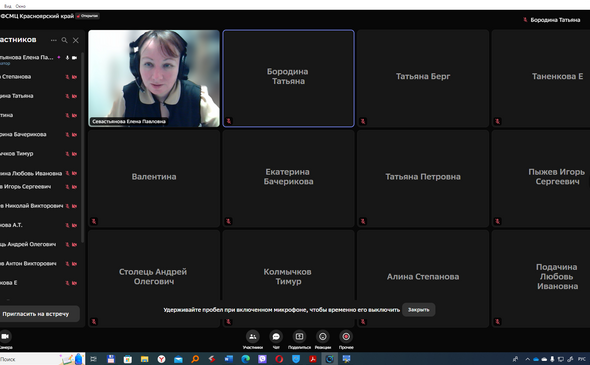The width and height of the screenshot is (590, 365).
Task: Dismiss the hint with Закрыть button
Action: click(418, 310)
